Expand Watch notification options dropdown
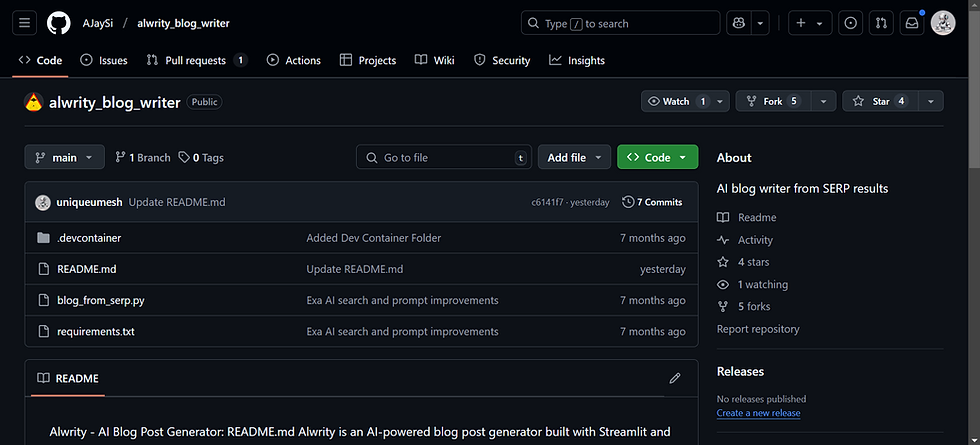The image size is (980, 445). 720,101
